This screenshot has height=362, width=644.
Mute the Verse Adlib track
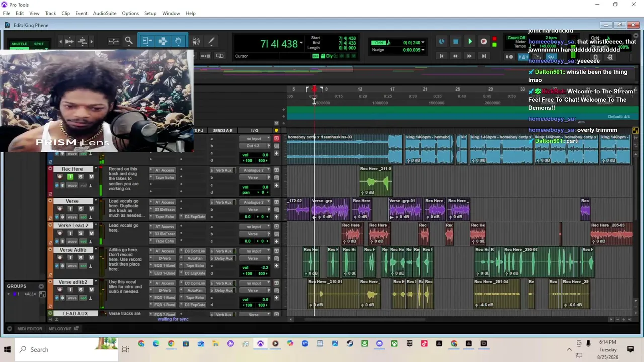[91, 258]
